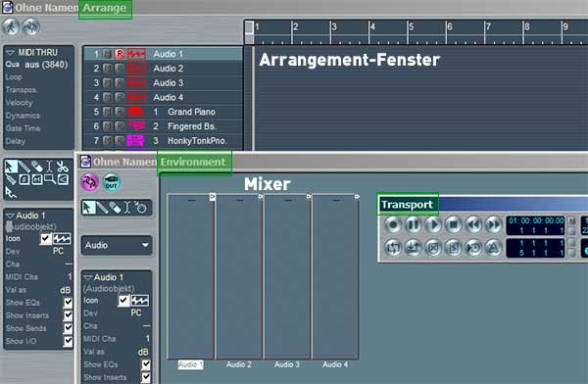Select the Pencil tool in the Environment toolbox
The height and width of the screenshot is (384, 588).
(x=102, y=208)
